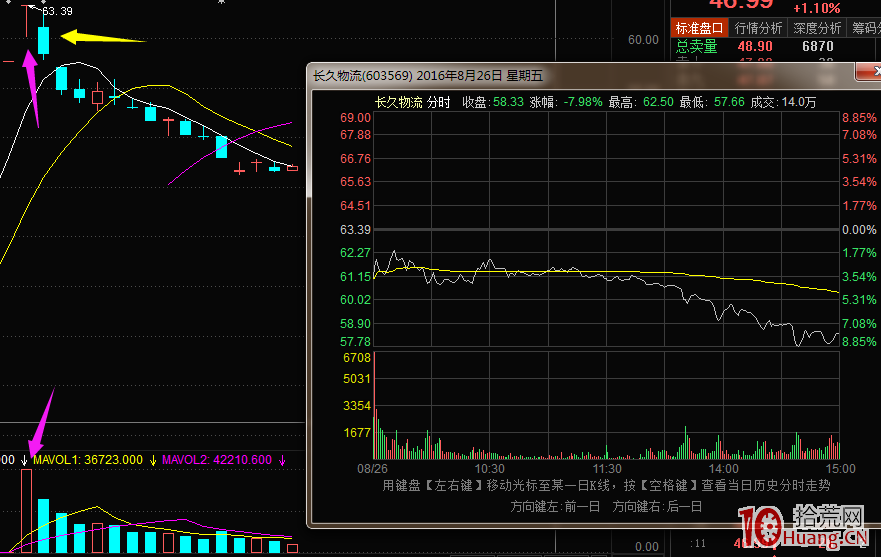881x557 pixels.
Task: Click the yellow down arrow after MAVOL1 value
Action: click(x=153, y=460)
